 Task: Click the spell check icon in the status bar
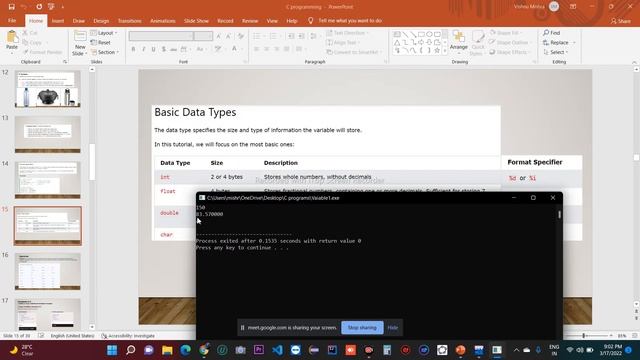[41, 336]
